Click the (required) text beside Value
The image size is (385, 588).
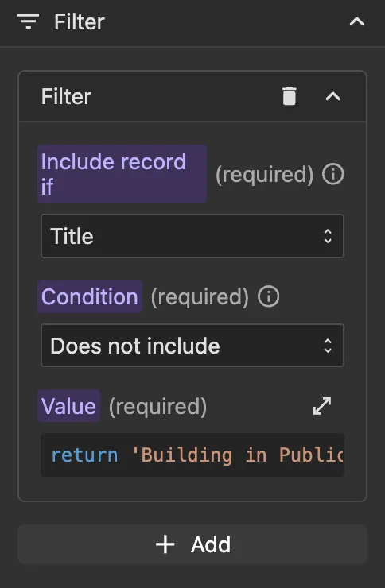[157, 407]
